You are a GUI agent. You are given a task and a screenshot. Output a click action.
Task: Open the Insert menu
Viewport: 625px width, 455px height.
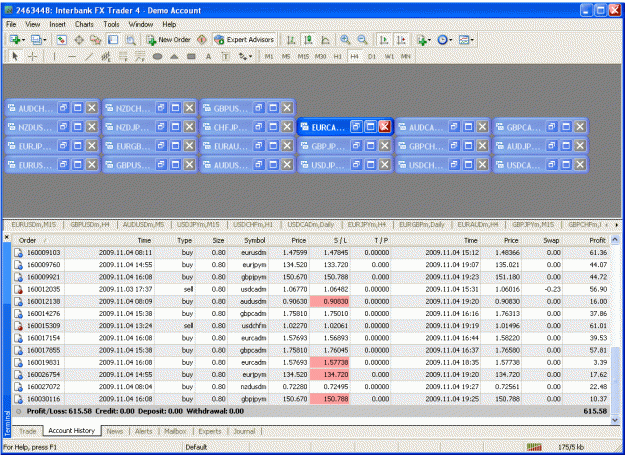point(57,24)
